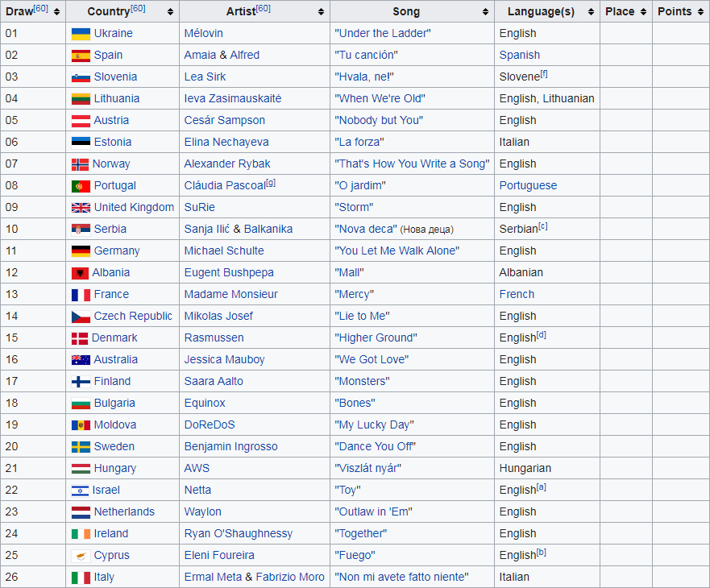Open footnote [c] after Serbian
Image resolution: width=710 pixels, height=588 pixels.
pos(543,226)
